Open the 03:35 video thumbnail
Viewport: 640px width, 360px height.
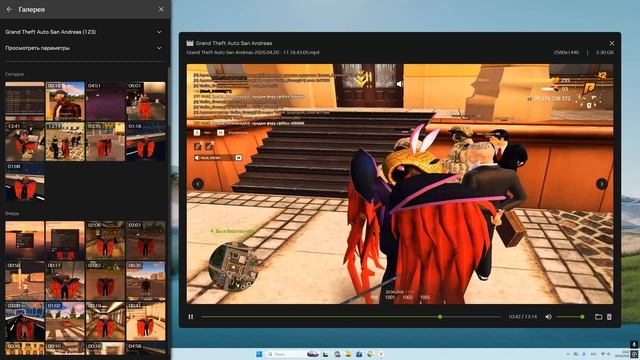105,142
